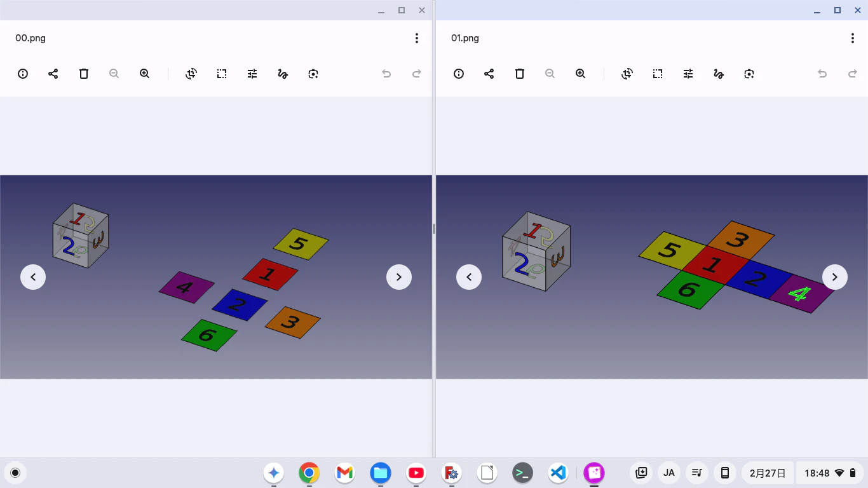
Task: Undo last edit in 01.png window
Action: click(x=822, y=74)
